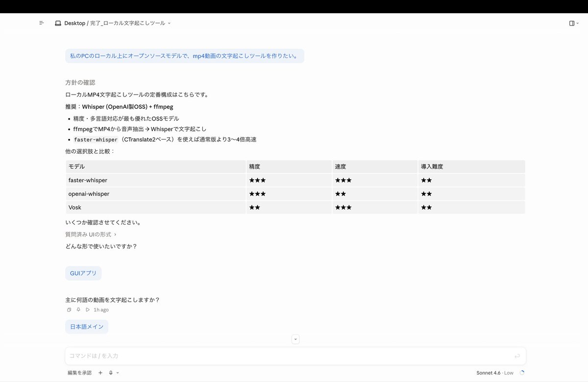Click the いくつか確認させてください。 line
This screenshot has width=588, height=382.
[x=103, y=222]
